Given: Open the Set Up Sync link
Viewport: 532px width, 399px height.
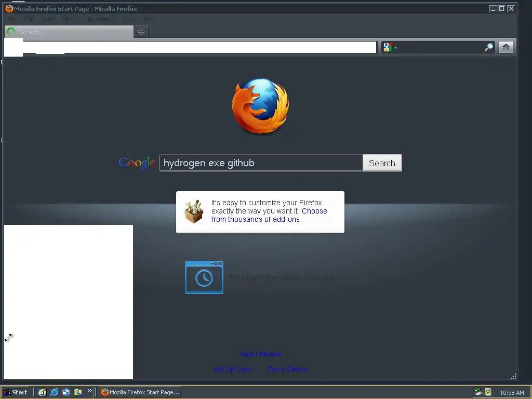Looking at the screenshot, I should [233, 369].
